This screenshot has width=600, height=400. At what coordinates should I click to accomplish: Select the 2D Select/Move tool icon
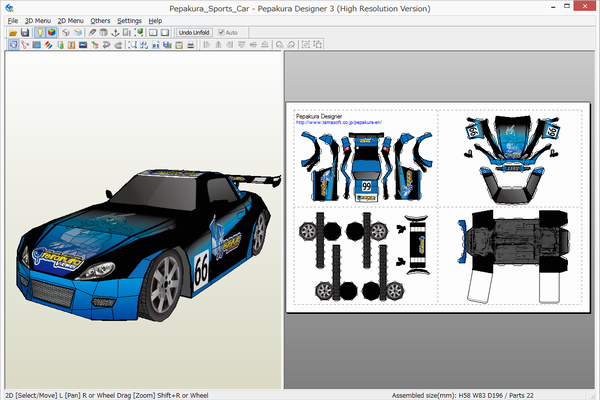[13, 45]
